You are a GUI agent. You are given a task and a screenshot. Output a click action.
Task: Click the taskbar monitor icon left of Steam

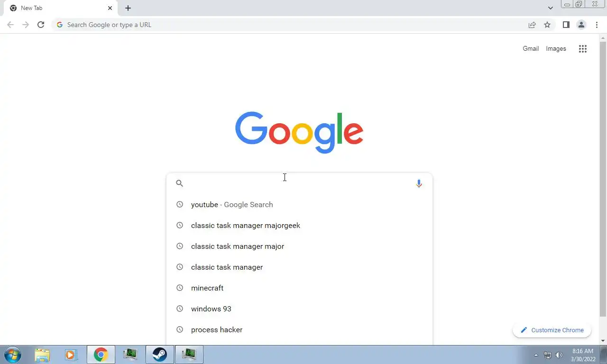130,355
